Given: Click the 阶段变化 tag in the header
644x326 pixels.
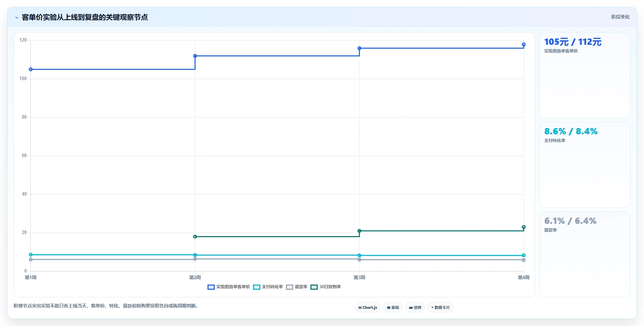Looking at the screenshot, I should click(620, 17).
